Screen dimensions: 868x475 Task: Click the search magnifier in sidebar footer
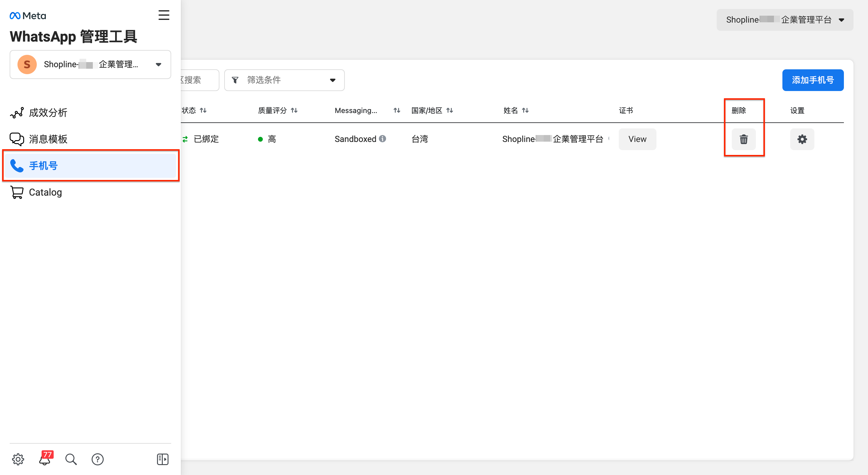[x=71, y=459]
